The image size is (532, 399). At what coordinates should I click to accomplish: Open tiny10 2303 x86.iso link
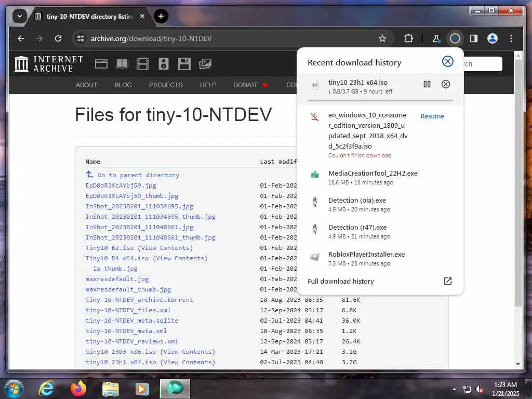pyautogui.click(x=121, y=352)
